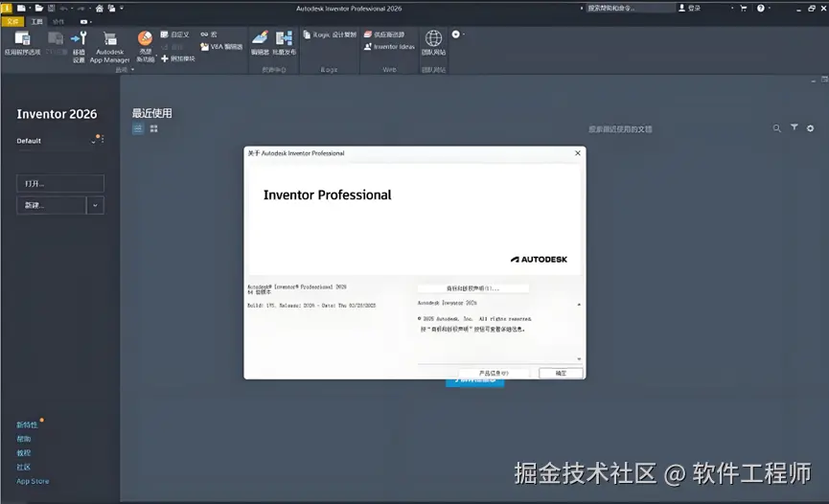
Task: Click the 打开 (Open) button on home panel
Action: [x=60, y=184]
